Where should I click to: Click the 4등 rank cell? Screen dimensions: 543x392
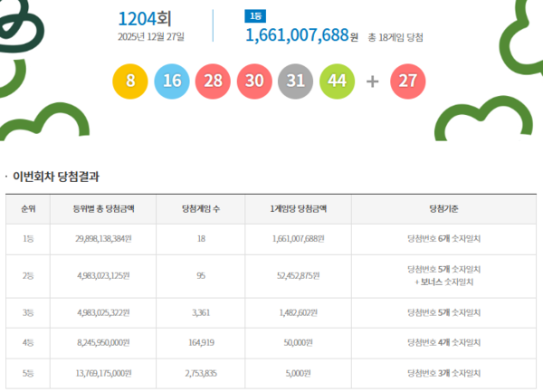click(x=28, y=343)
